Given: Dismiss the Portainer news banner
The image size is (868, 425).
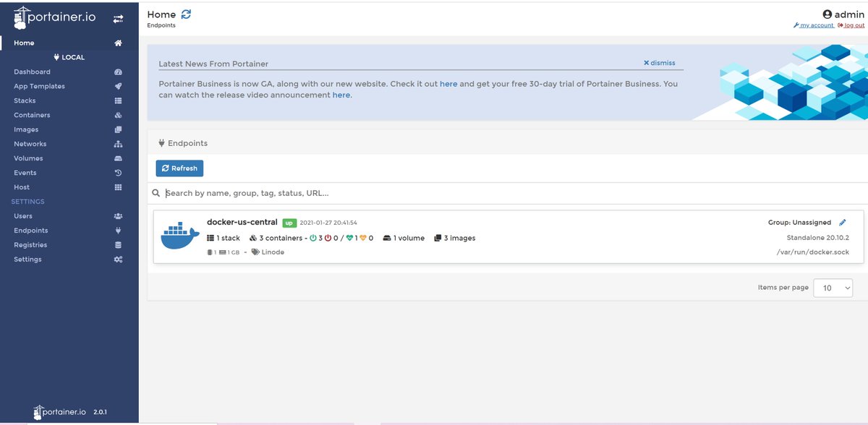Looking at the screenshot, I should coord(660,63).
